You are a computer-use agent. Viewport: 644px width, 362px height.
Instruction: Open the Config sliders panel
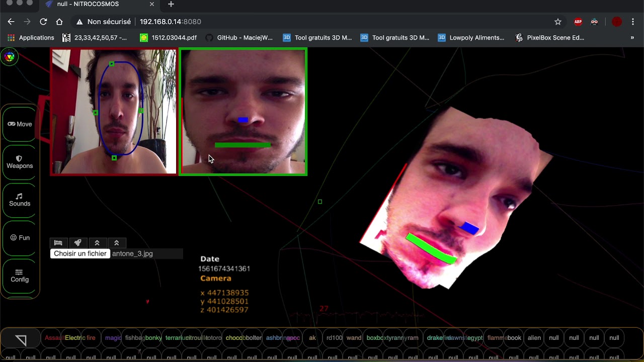20,276
